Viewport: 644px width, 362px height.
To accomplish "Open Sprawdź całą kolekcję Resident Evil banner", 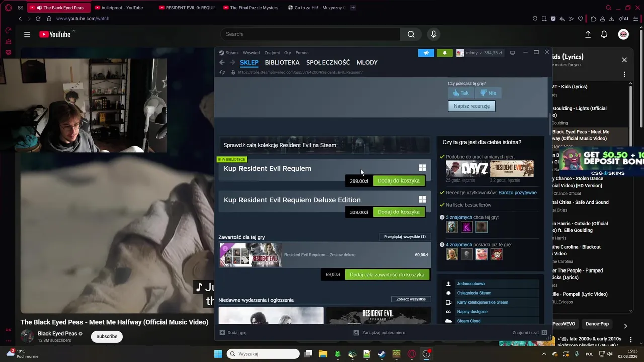I will [x=325, y=145].
